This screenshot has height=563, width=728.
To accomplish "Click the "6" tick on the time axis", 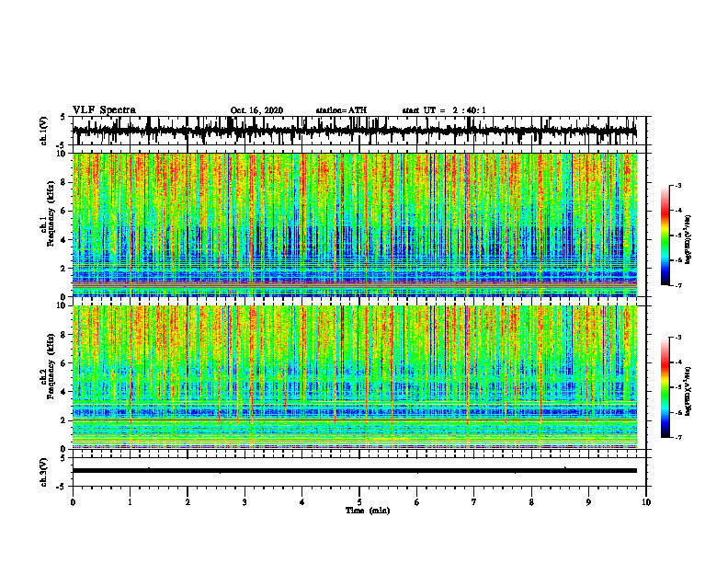I will coord(417,502).
